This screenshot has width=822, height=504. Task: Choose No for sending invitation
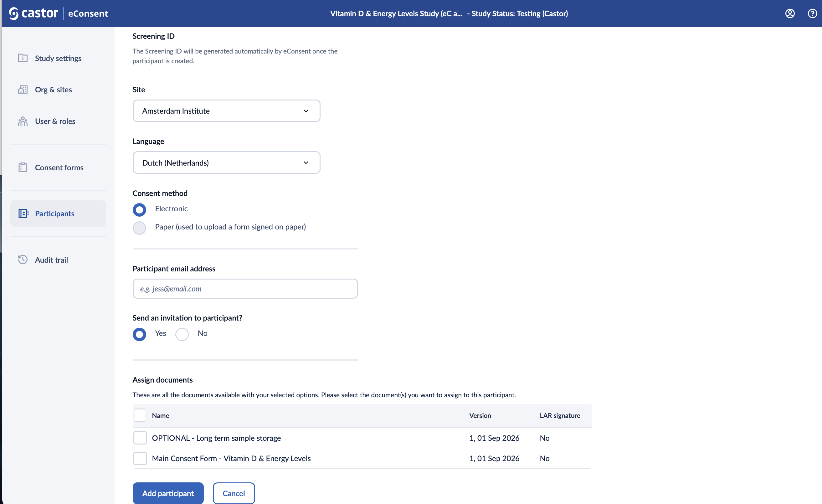click(x=182, y=335)
